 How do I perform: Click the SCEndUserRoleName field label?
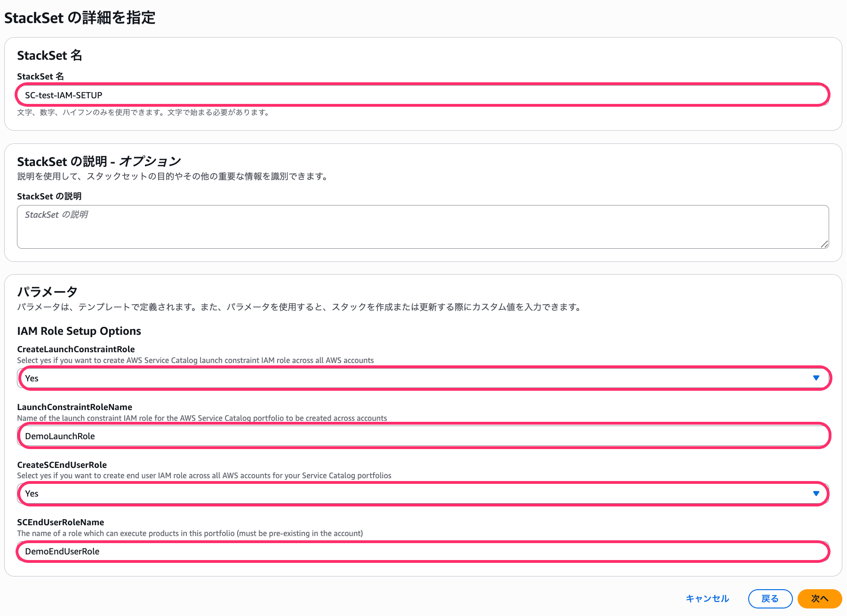[x=60, y=522]
